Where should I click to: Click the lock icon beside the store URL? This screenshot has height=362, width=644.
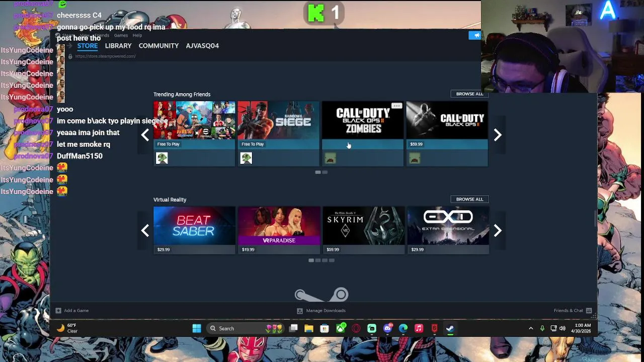click(x=70, y=56)
